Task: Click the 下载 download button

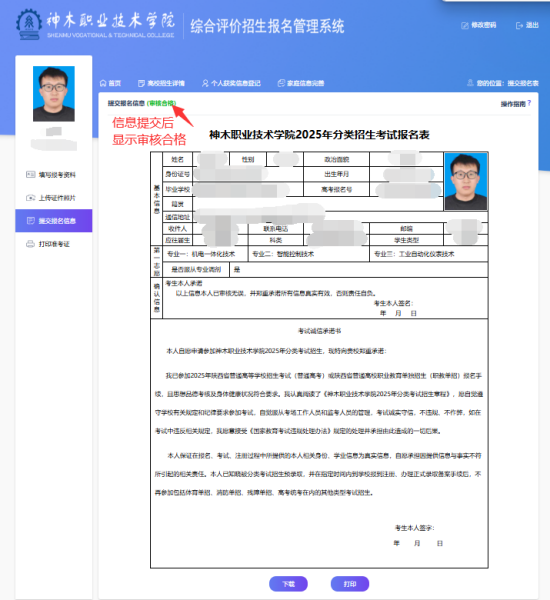Action: coord(288,584)
